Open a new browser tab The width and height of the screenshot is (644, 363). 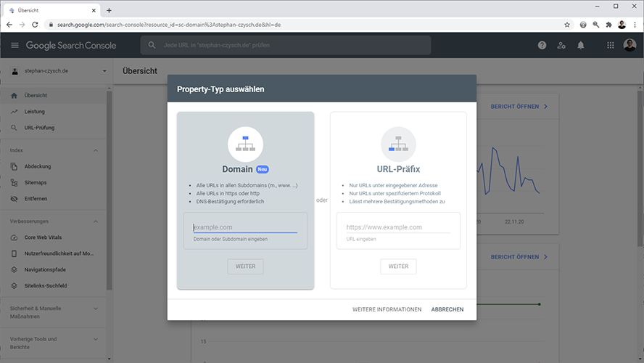pos(109,11)
